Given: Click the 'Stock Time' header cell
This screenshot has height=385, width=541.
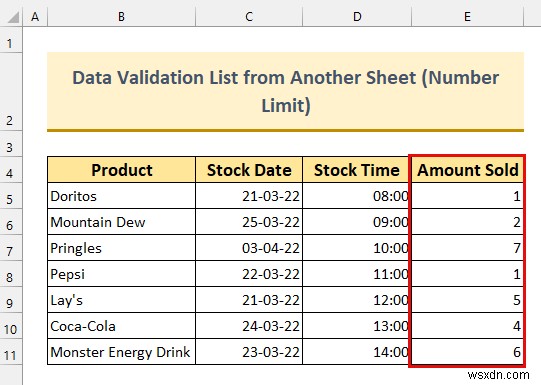Looking at the screenshot, I should coord(357,170).
